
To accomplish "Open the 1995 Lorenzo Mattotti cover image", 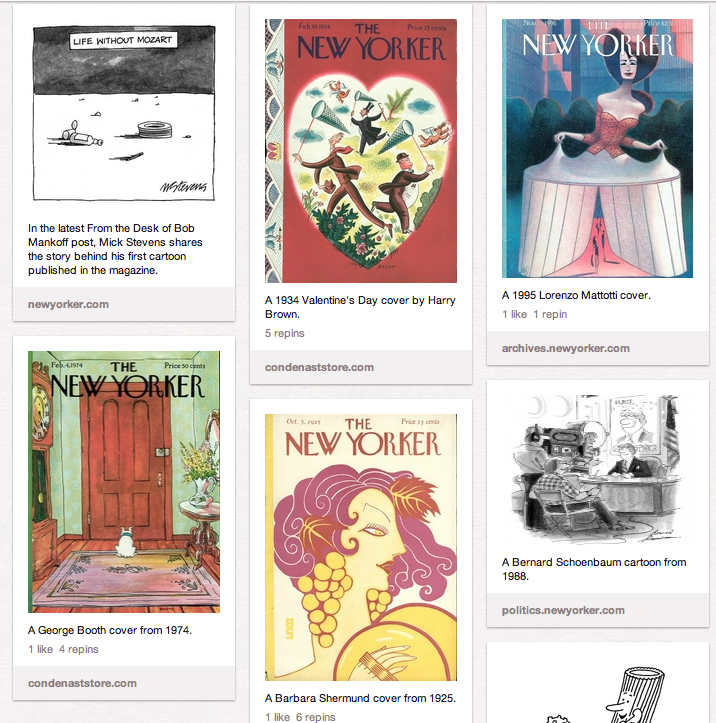I will point(597,148).
